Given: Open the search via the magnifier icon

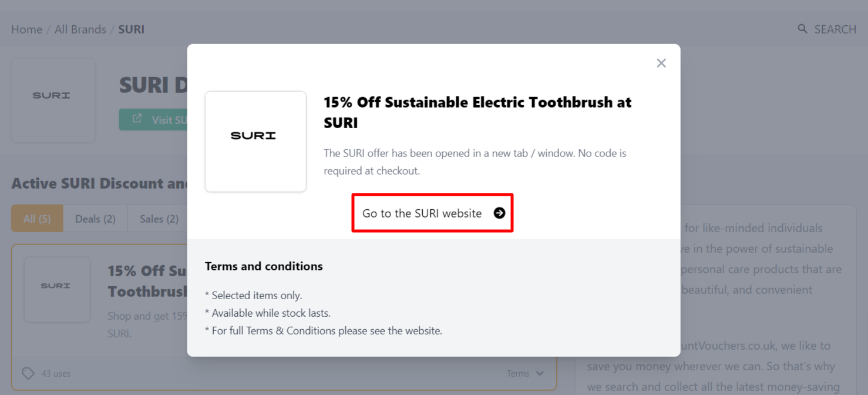Looking at the screenshot, I should [x=802, y=29].
